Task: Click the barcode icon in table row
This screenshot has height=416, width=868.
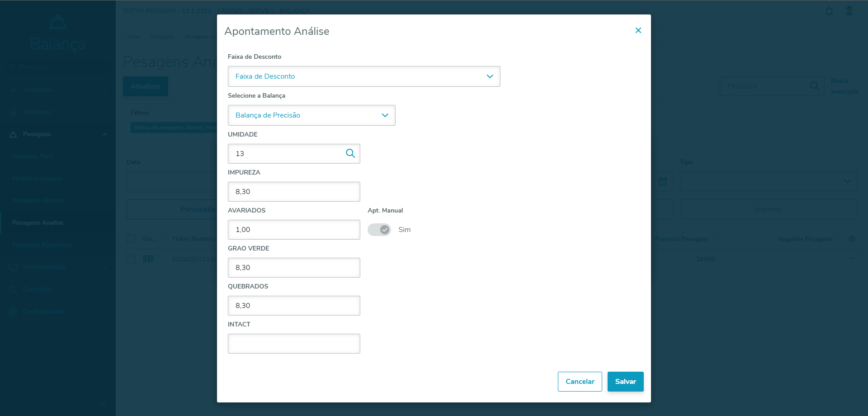Action: (148, 259)
